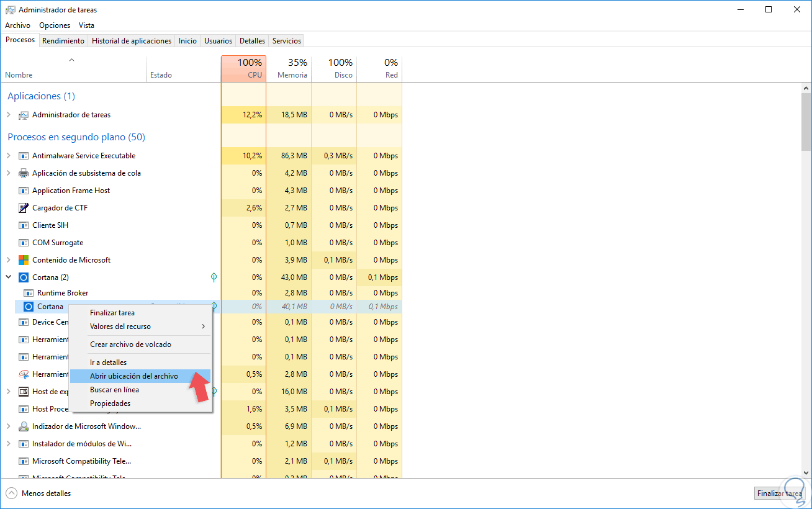812x509 pixels.
Task: Sort by the Memoria column header
Action: pos(289,69)
